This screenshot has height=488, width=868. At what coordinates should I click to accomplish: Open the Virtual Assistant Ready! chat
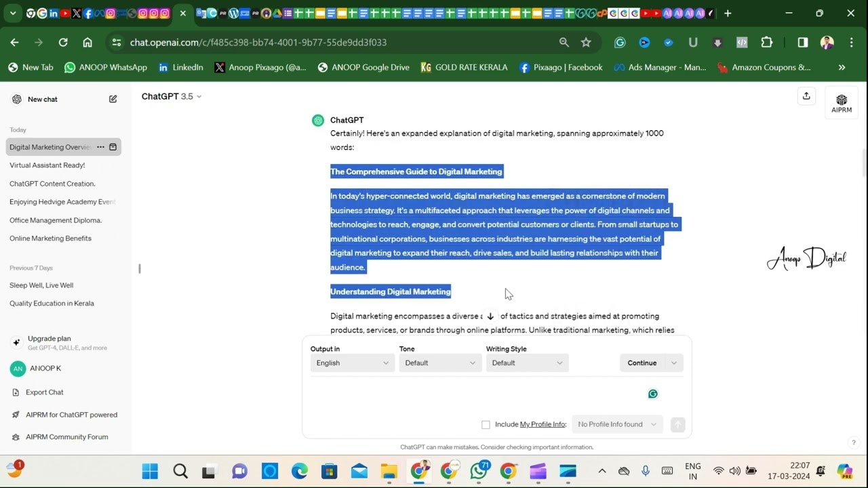[x=47, y=165]
